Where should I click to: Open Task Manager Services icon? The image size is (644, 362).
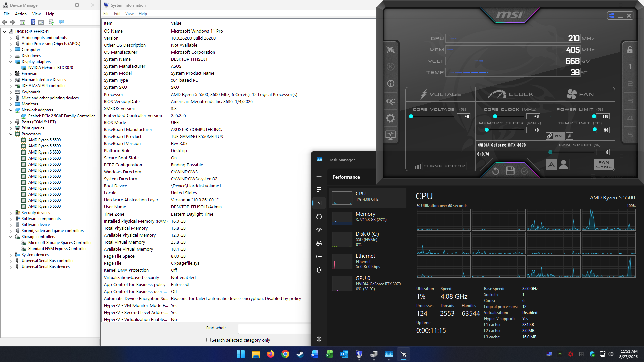point(319,270)
